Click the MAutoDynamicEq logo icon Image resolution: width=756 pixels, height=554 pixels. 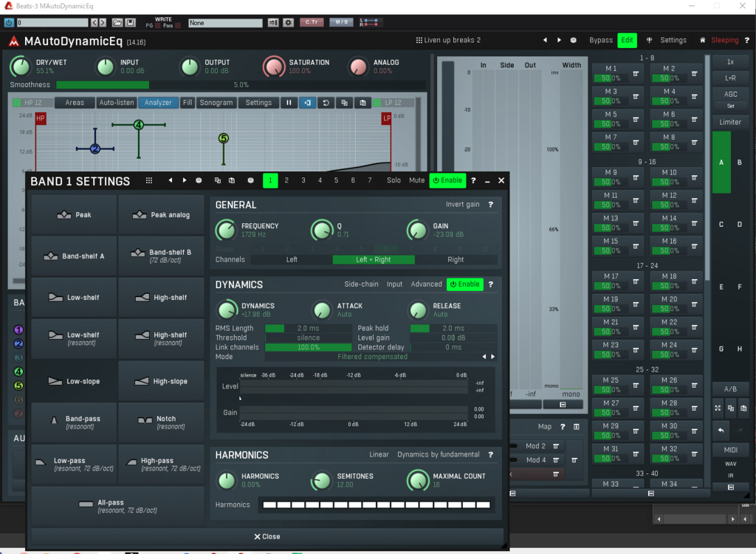tap(14, 41)
